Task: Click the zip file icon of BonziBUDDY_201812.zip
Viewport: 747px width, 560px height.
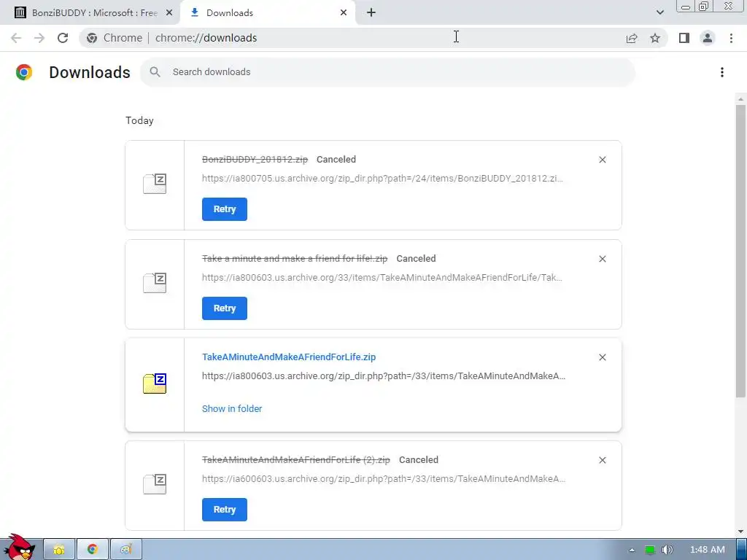Action: [x=155, y=184]
